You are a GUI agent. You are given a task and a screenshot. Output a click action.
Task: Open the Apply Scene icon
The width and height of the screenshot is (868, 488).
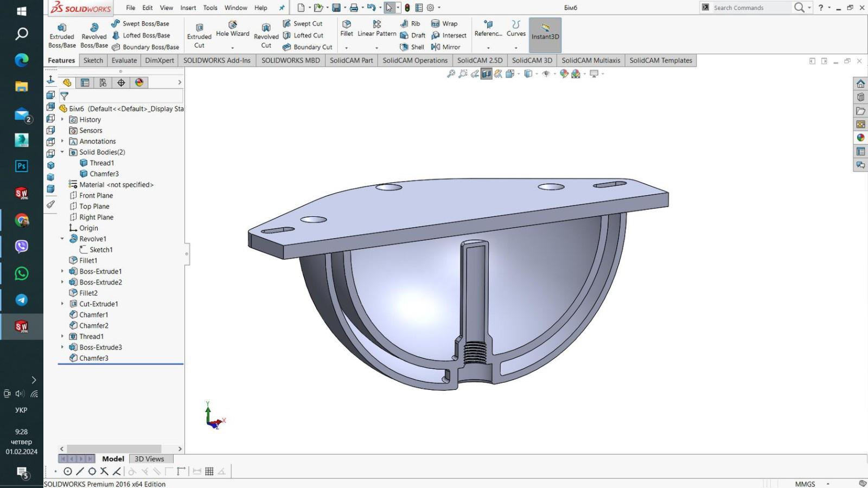click(x=576, y=74)
